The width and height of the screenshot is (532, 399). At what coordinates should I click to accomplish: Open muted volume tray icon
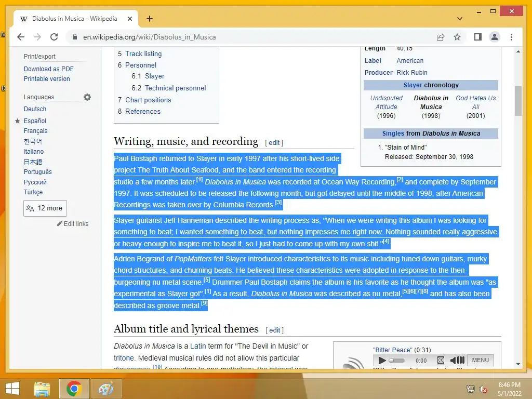tap(483, 389)
